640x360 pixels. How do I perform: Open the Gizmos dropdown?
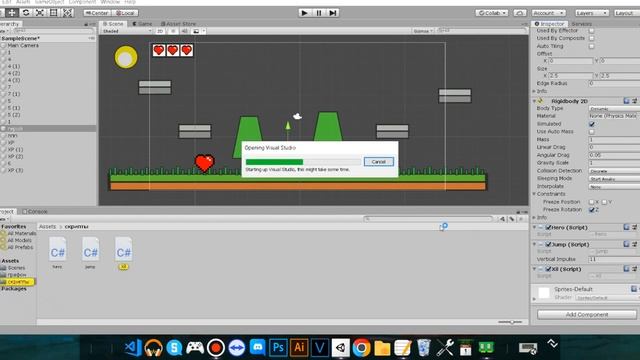pyautogui.click(x=422, y=31)
